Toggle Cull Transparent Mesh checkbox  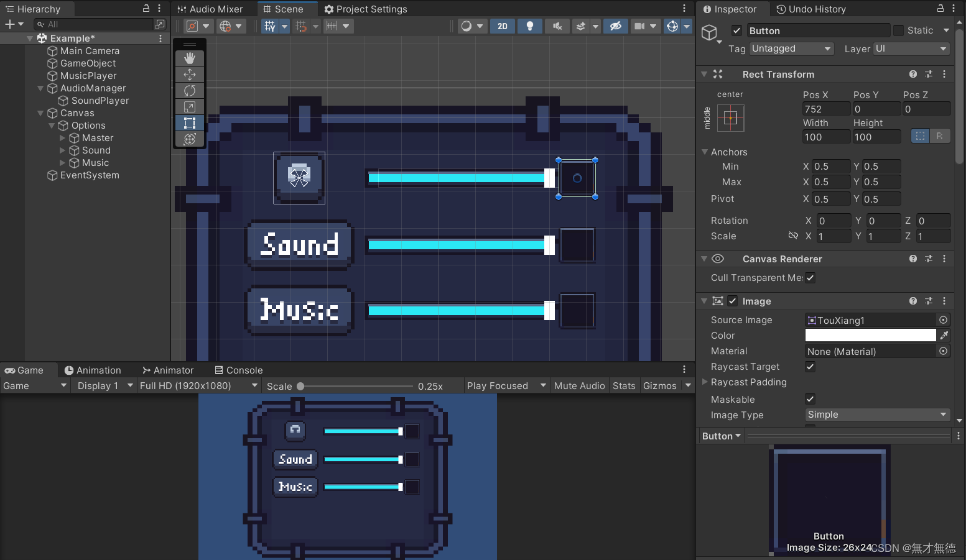[810, 278]
